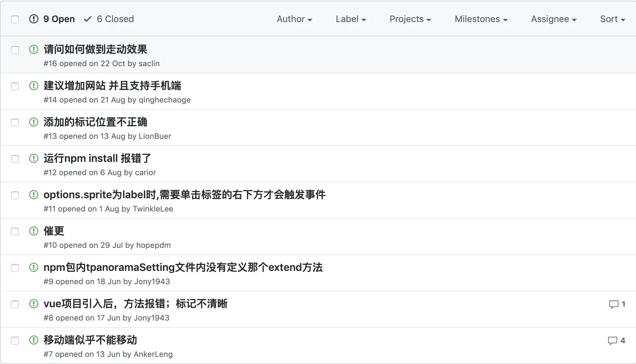Check the box for issue #14
This screenshot has width=636, height=364.
15,86
